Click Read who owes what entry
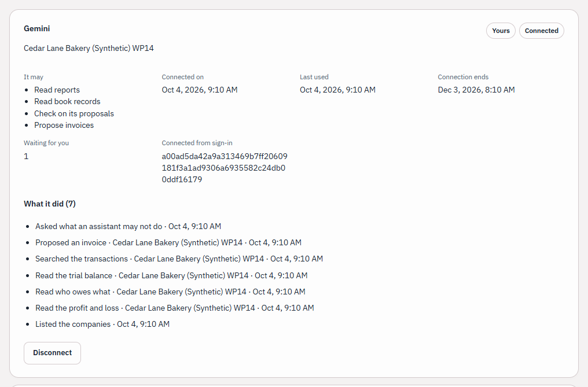The height and width of the screenshot is (387, 588). pos(170,292)
